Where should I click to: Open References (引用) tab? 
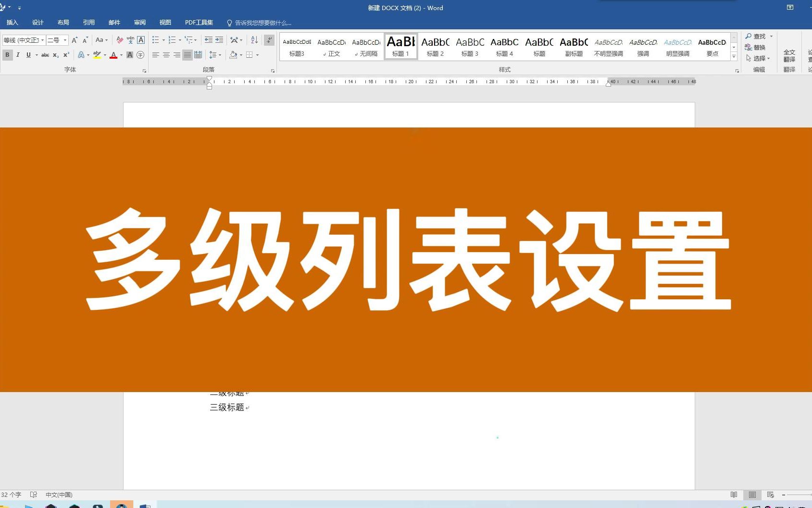pyautogui.click(x=88, y=23)
